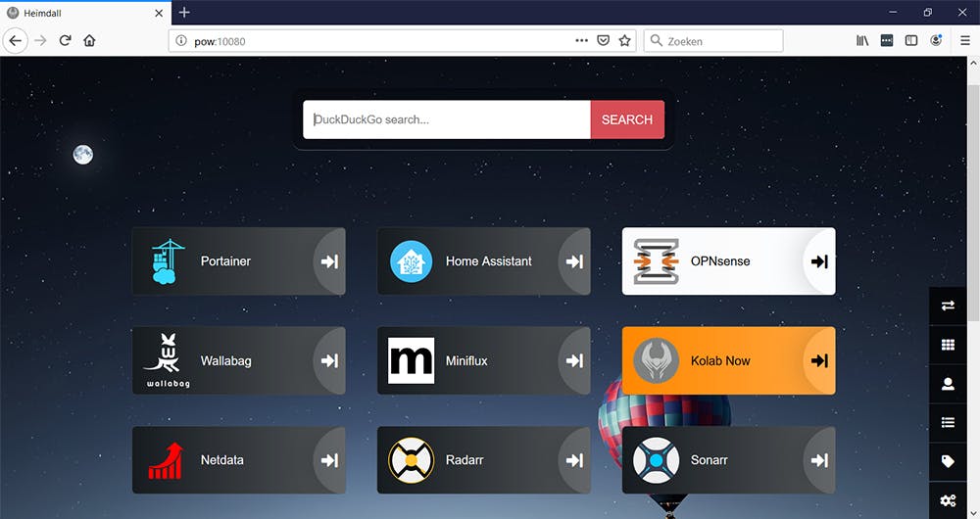The image size is (980, 519).
Task: Click the toolbar icon right of the library icon
Action: (886, 40)
